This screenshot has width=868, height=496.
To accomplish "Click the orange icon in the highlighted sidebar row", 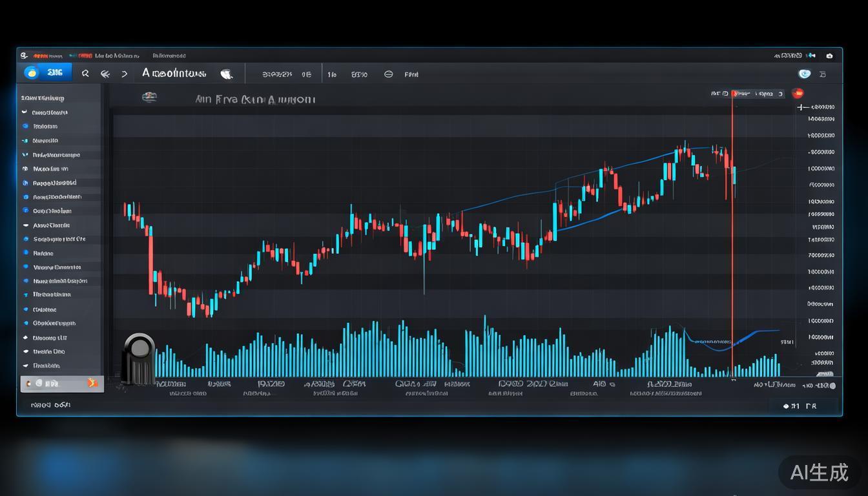I will (x=92, y=383).
